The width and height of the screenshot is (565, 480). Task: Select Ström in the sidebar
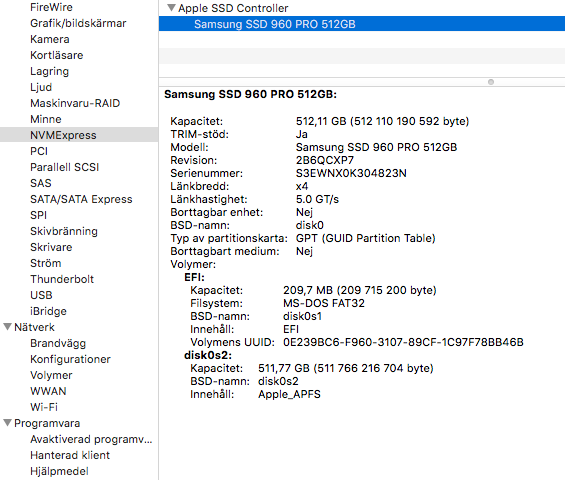pyautogui.click(x=46, y=263)
